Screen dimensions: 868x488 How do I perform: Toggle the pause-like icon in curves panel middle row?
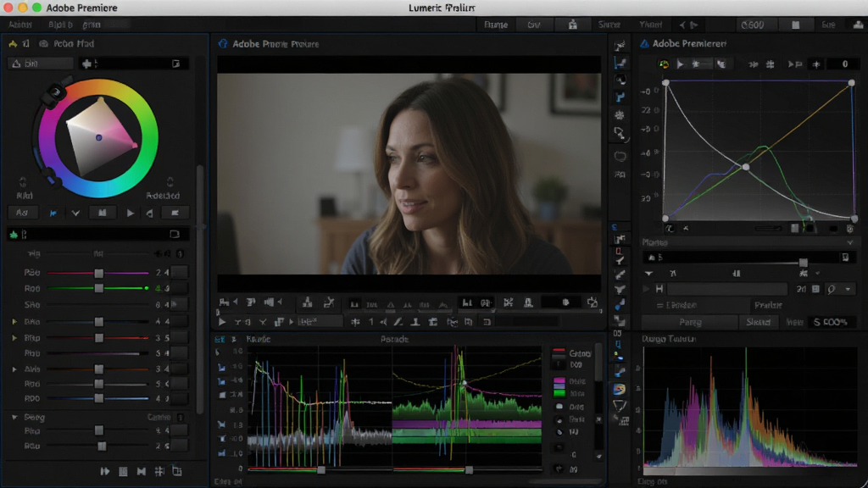[x=737, y=274]
